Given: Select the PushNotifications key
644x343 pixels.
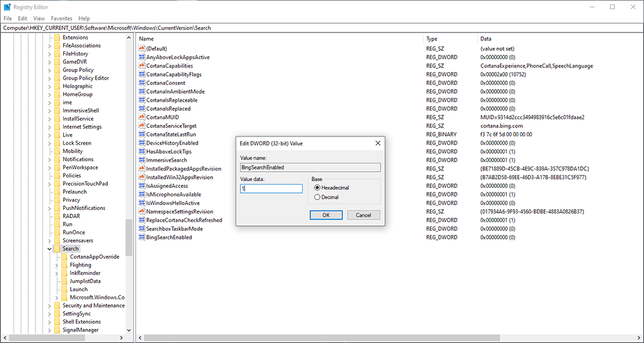Looking at the screenshot, I should (84, 208).
